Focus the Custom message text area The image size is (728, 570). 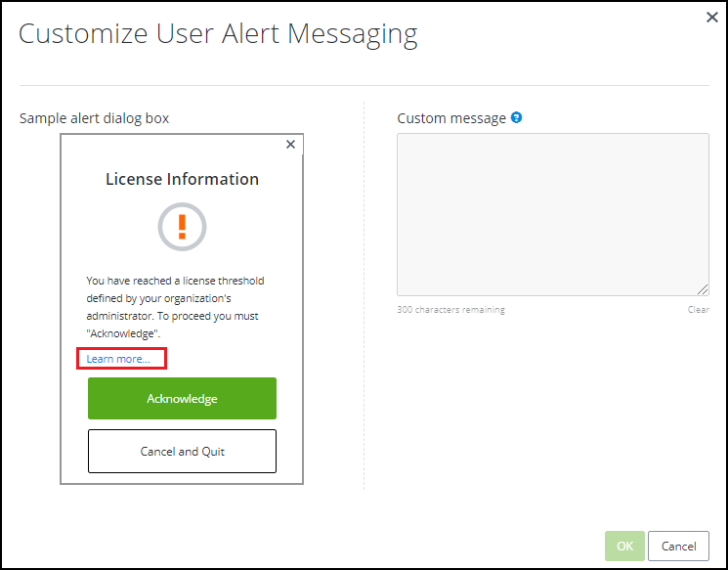[x=552, y=213]
